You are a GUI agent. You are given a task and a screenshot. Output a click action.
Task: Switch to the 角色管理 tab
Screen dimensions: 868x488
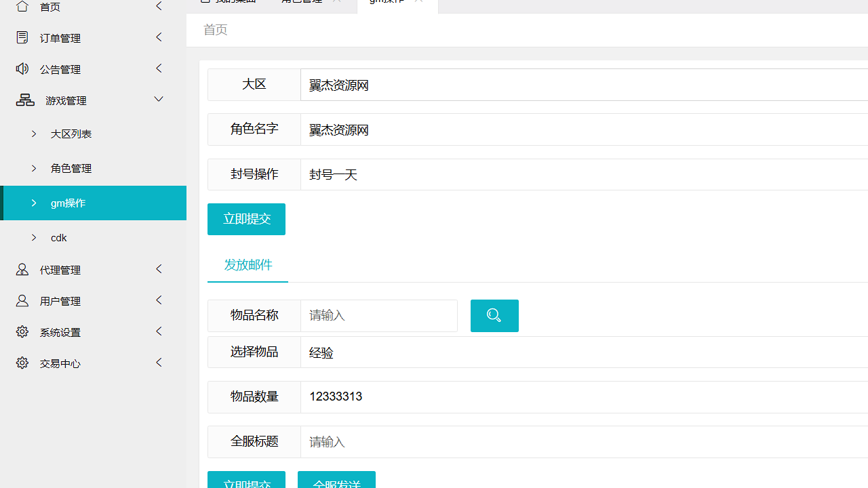[x=302, y=1]
